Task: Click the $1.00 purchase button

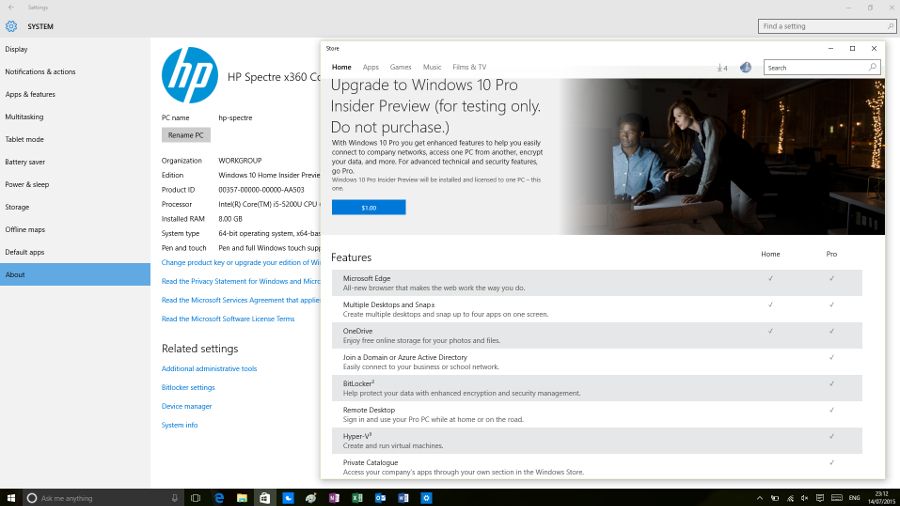Action: [x=368, y=207]
